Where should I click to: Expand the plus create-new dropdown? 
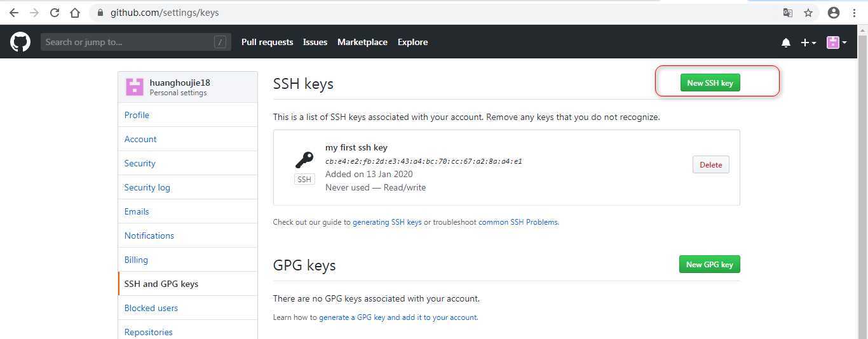coord(808,43)
